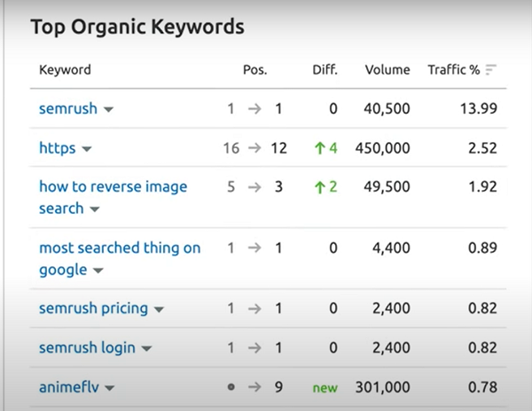Open the semrush pricing dropdown arrow
The width and height of the screenshot is (532, 411).
tap(160, 310)
